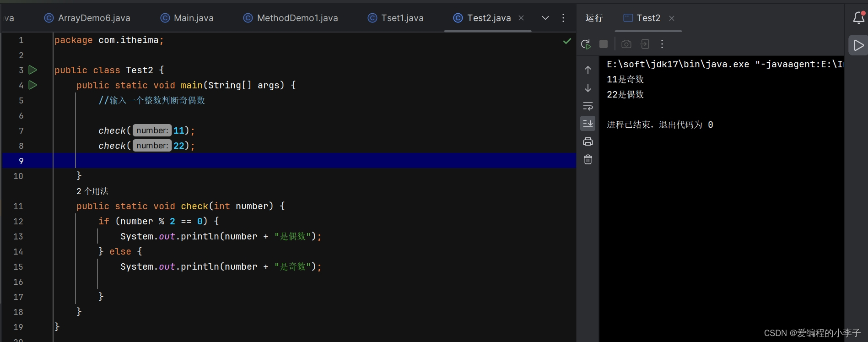This screenshot has width=868, height=342.
Task: Click the stop process button
Action: [x=604, y=44]
